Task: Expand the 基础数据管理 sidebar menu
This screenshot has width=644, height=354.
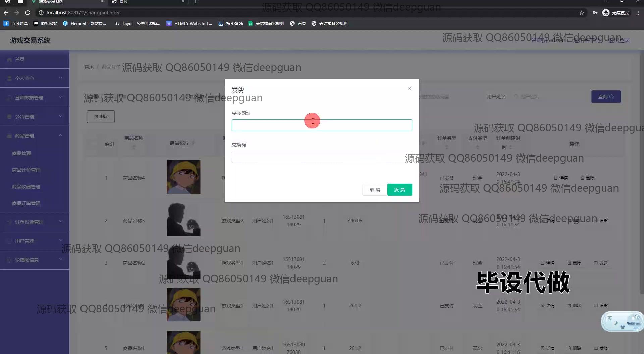Action: pos(35,97)
